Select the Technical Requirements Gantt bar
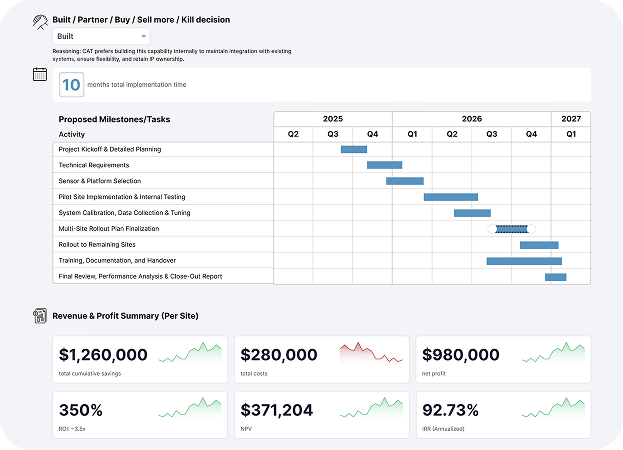The image size is (623, 450). click(384, 165)
